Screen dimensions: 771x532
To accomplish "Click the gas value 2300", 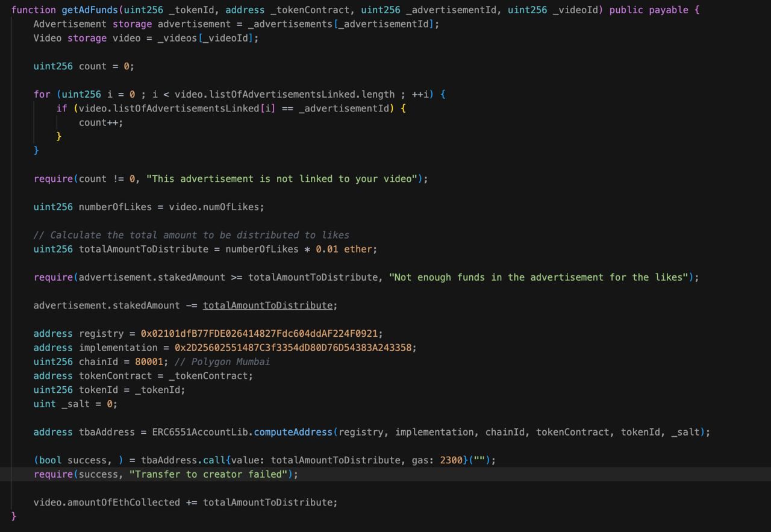I will [451, 460].
